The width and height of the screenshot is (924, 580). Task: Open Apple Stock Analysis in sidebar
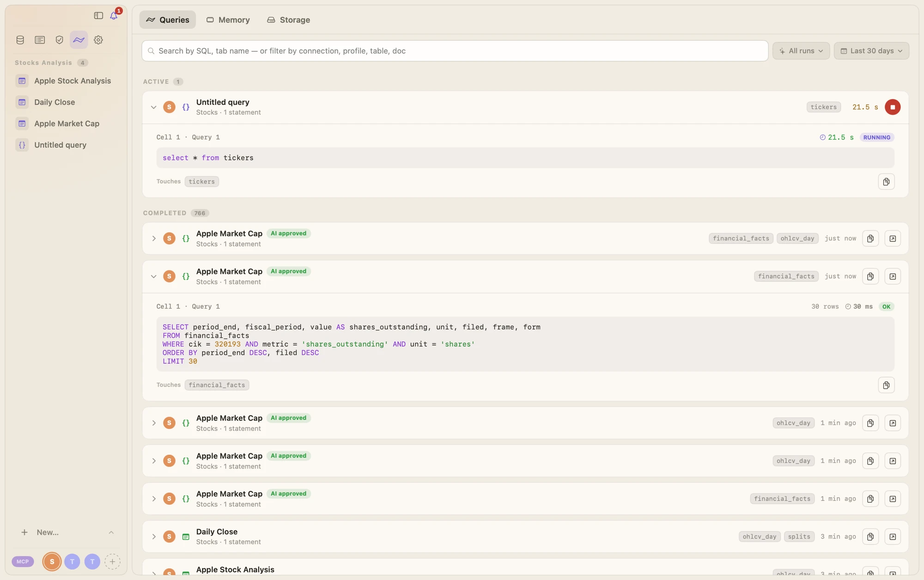pos(66,81)
